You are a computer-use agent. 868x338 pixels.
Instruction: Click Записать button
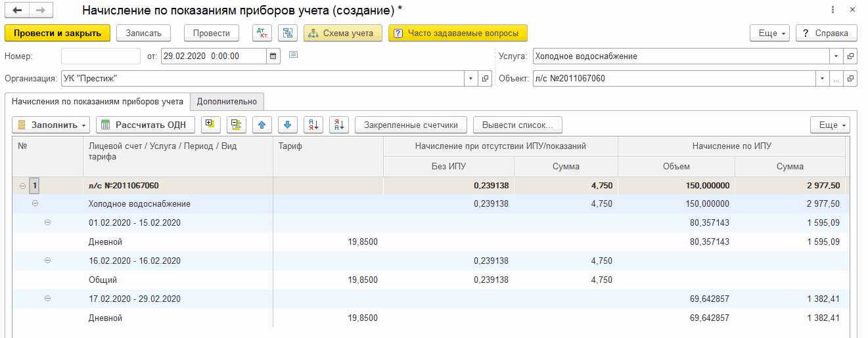[143, 33]
